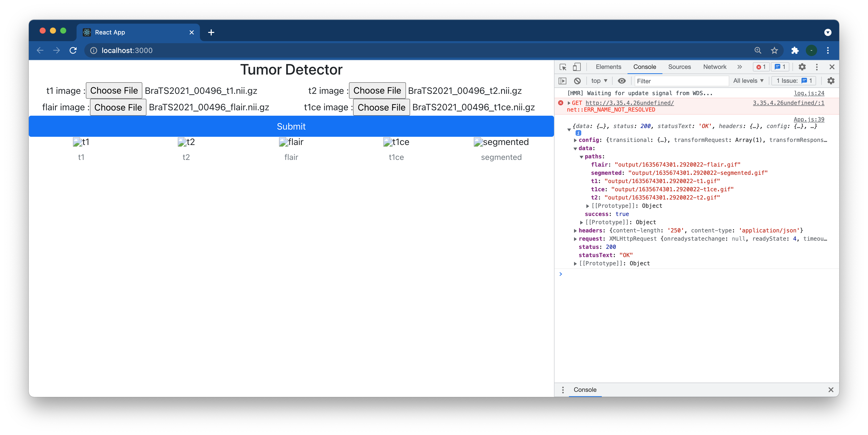The width and height of the screenshot is (868, 435).
Task: Click the eye live expression icon
Action: (622, 81)
